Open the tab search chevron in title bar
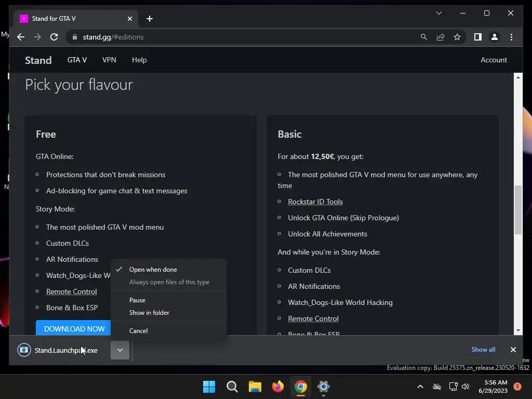 point(438,13)
